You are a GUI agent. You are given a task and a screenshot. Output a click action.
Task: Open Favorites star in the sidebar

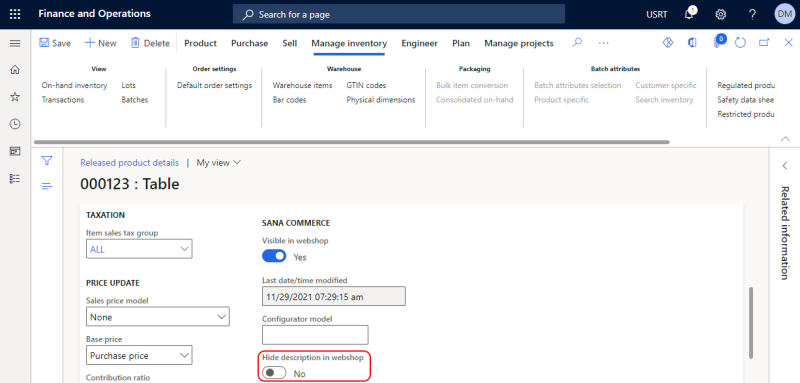[15, 96]
